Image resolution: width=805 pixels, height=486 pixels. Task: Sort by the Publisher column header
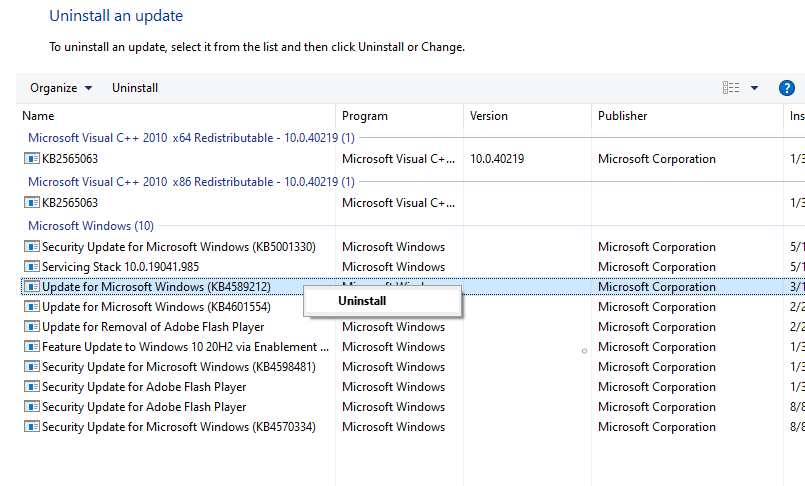pos(622,116)
